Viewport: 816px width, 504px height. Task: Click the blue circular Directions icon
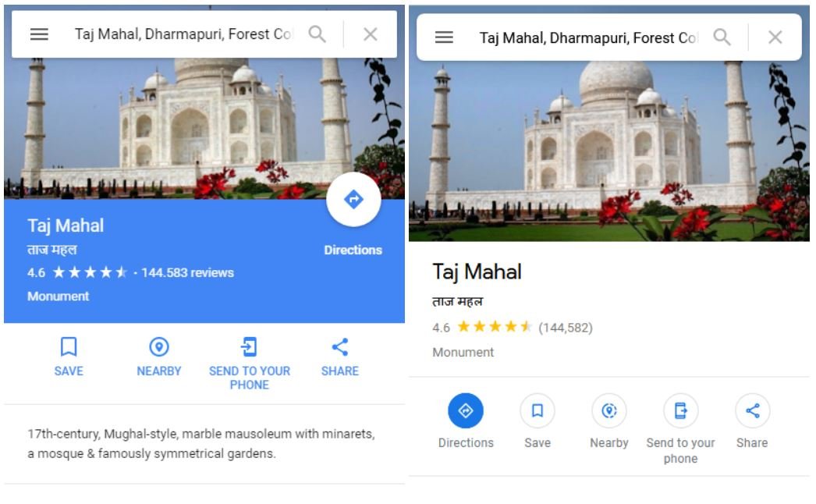pos(466,411)
